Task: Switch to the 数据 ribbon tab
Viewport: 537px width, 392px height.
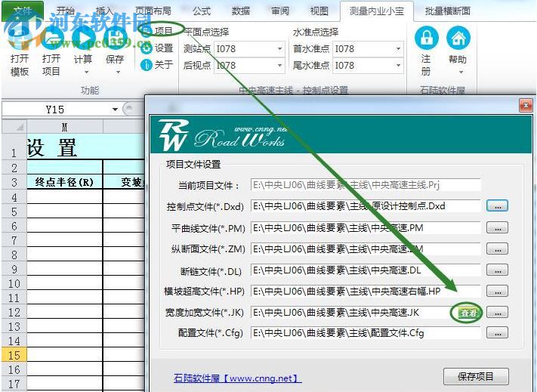Action: point(241,11)
